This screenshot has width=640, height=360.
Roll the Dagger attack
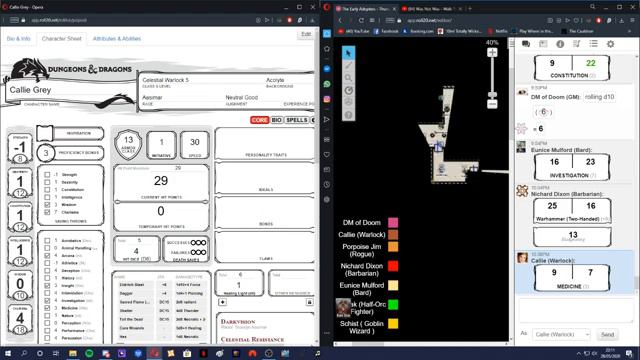click(126, 293)
